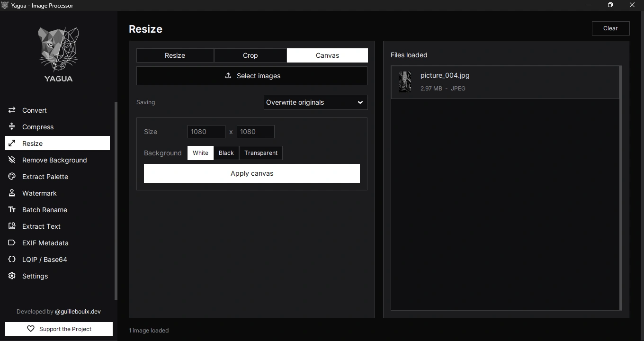Open the @guillebouix.dev link
Screen dimensions: 644x341
pyautogui.click(x=78, y=311)
